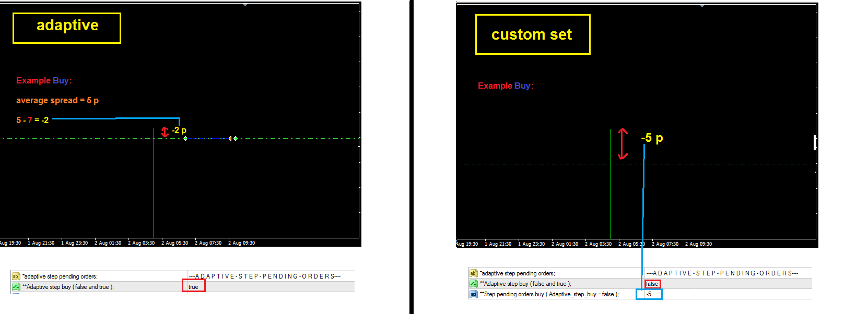Click '1 Aug 23:30' on the adaptive chart time axis
This screenshot has height=314, width=868.
pos(74,243)
